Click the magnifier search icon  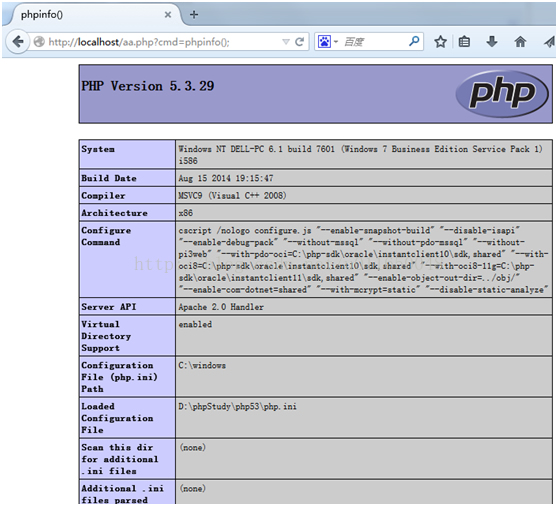tap(414, 41)
